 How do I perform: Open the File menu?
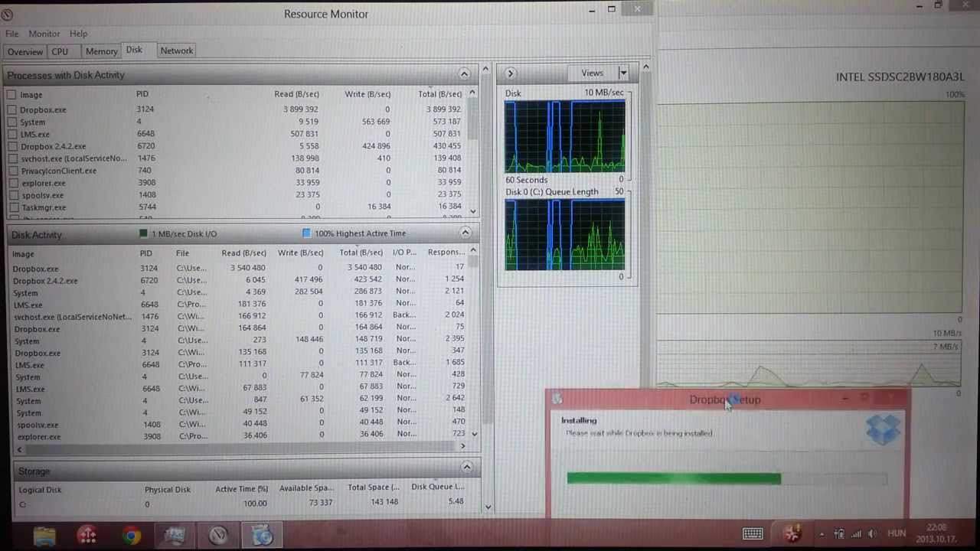point(12,34)
